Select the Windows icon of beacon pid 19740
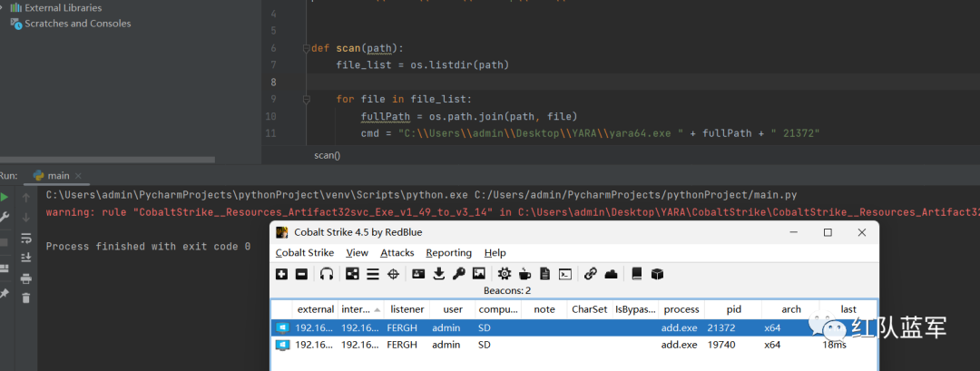980x371 pixels. click(x=282, y=345)
